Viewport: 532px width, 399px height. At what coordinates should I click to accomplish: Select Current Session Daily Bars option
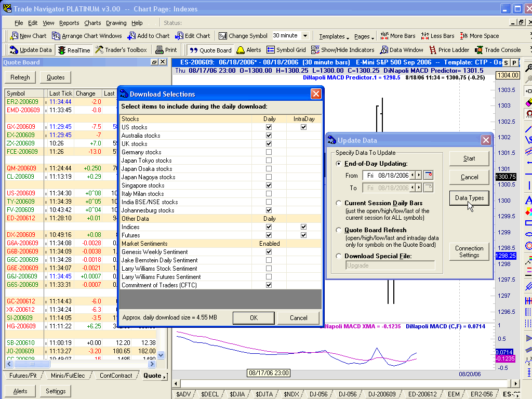339,203
